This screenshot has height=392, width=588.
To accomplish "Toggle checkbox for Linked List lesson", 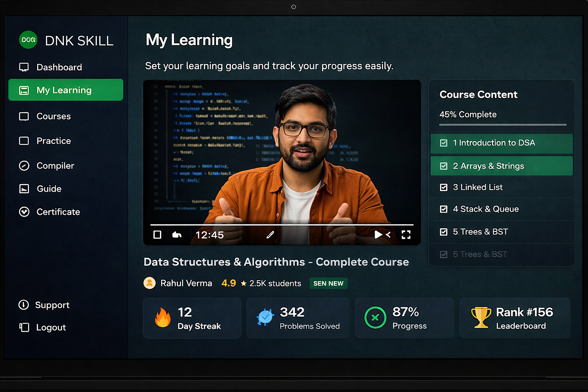I will pyautogui.click(x=444, y=187).
